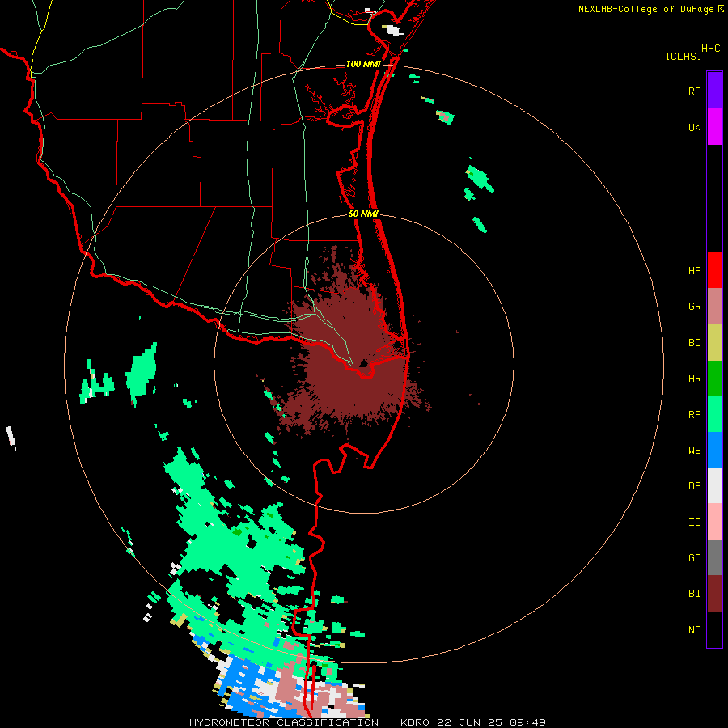Click the RA bright green legend swatch
The image size is (728, 728).
click(714, 414)
